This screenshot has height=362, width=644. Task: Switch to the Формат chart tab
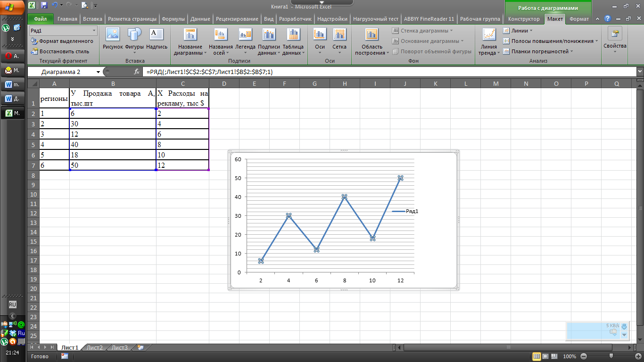tap(579, 19)
